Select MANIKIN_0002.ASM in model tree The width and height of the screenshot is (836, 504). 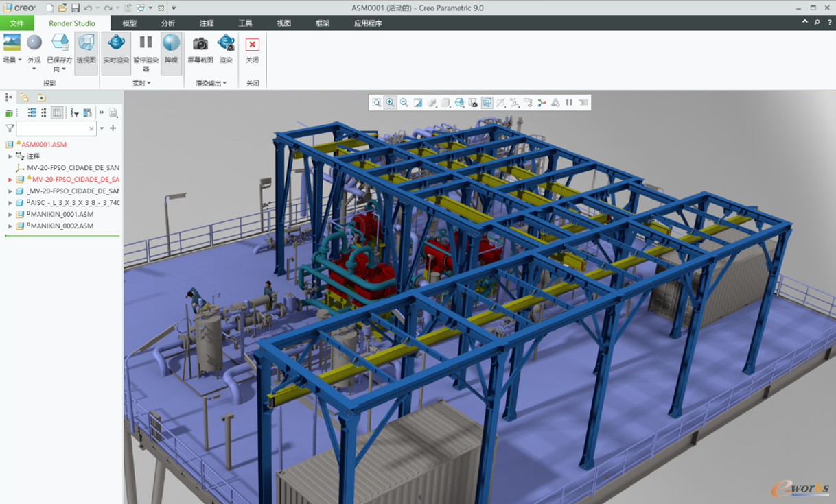pos(60,226)
